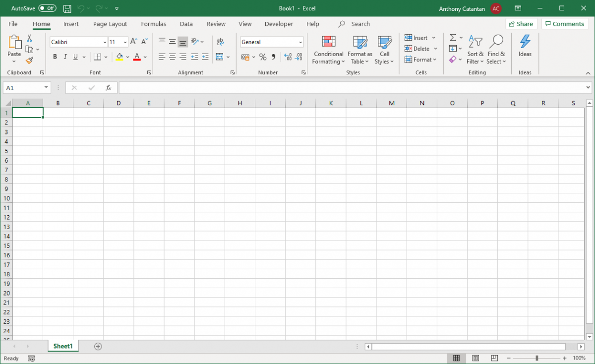Screen dimensions: 595x364
Task: Apply bold formatting
Action: tap(55, 57)
